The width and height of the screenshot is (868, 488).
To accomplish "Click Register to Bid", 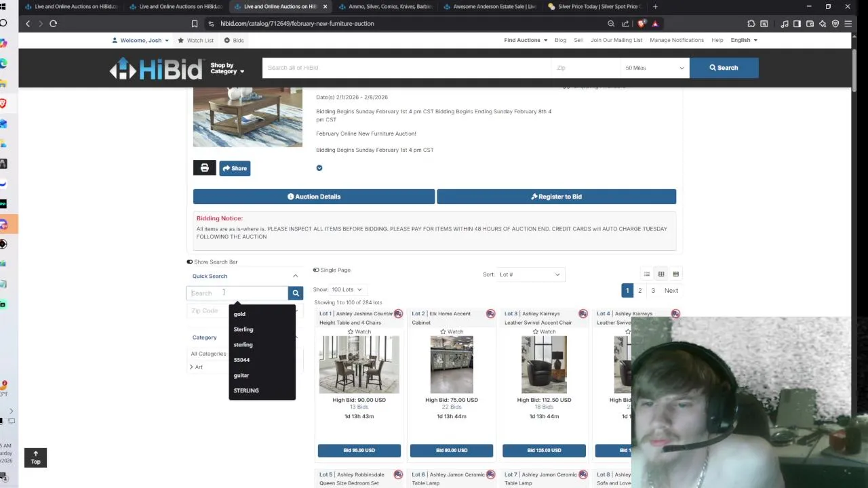I will tap(556, 197).
